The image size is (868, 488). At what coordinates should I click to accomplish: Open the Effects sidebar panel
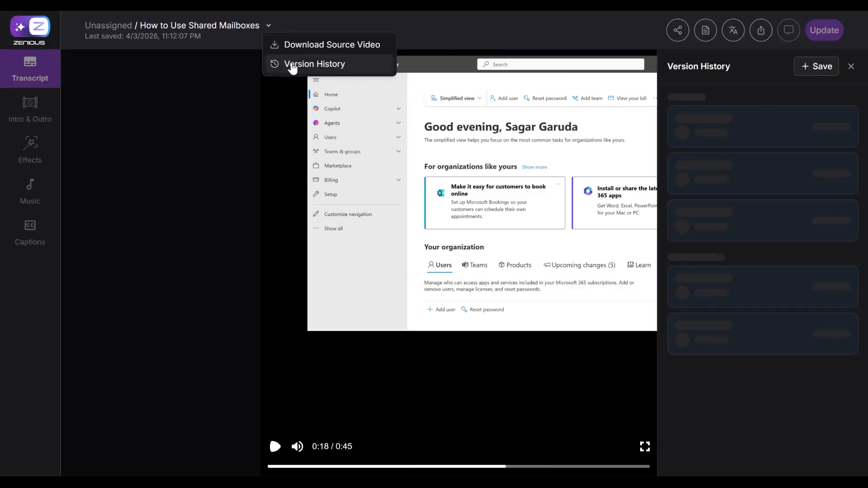click(30, 150)
